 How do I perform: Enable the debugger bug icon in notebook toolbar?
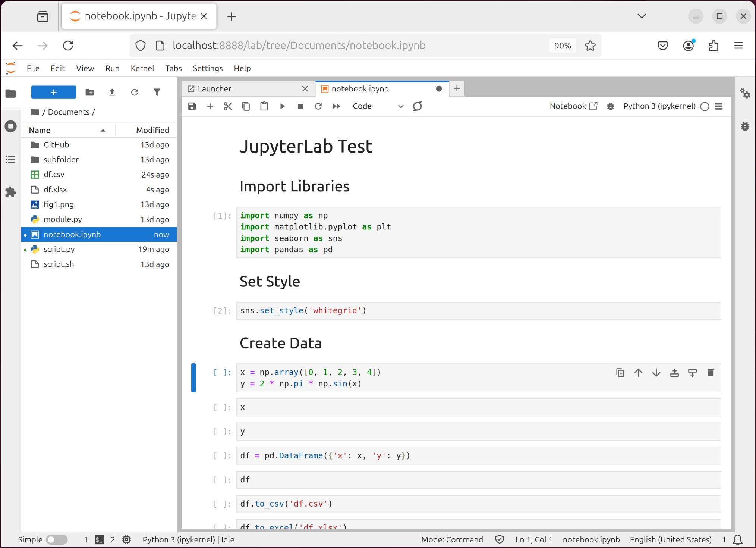(x=611, y=106)
